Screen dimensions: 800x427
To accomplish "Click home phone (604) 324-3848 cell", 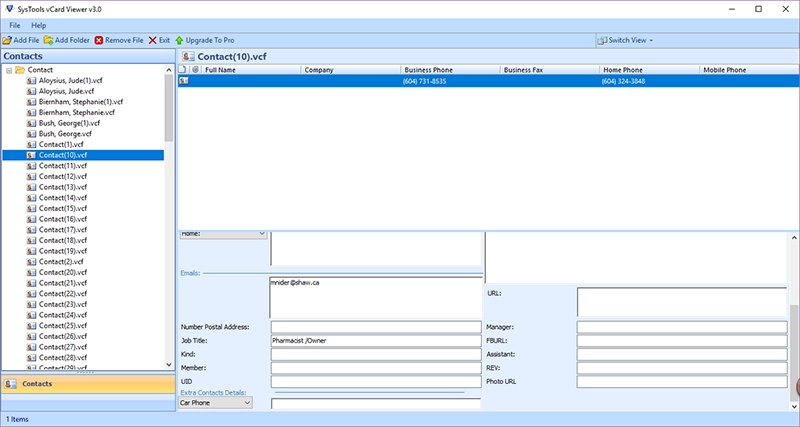I will pos(623,81).
